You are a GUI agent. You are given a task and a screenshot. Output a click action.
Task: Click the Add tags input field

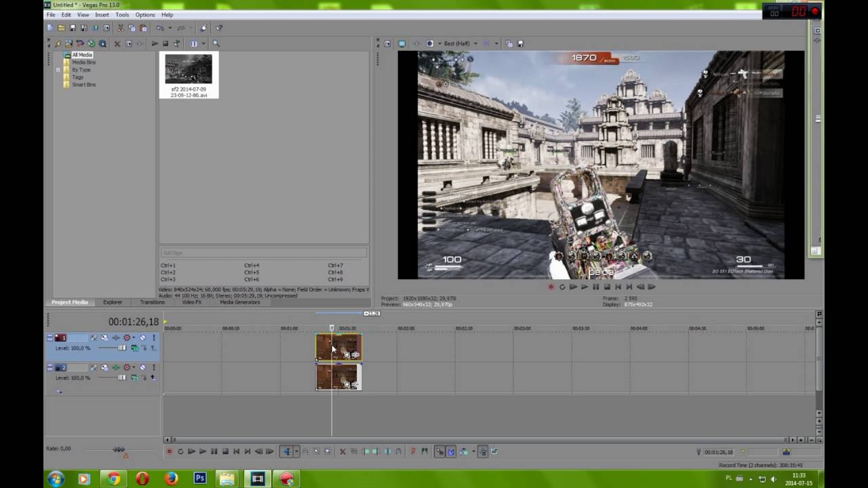(263, 253)
